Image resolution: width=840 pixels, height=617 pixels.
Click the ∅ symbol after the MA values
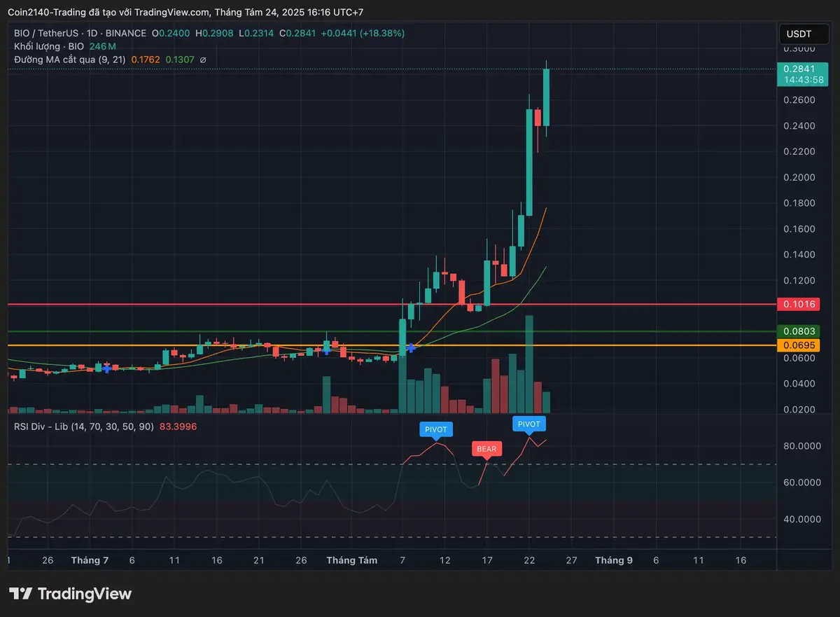point(203,60)
